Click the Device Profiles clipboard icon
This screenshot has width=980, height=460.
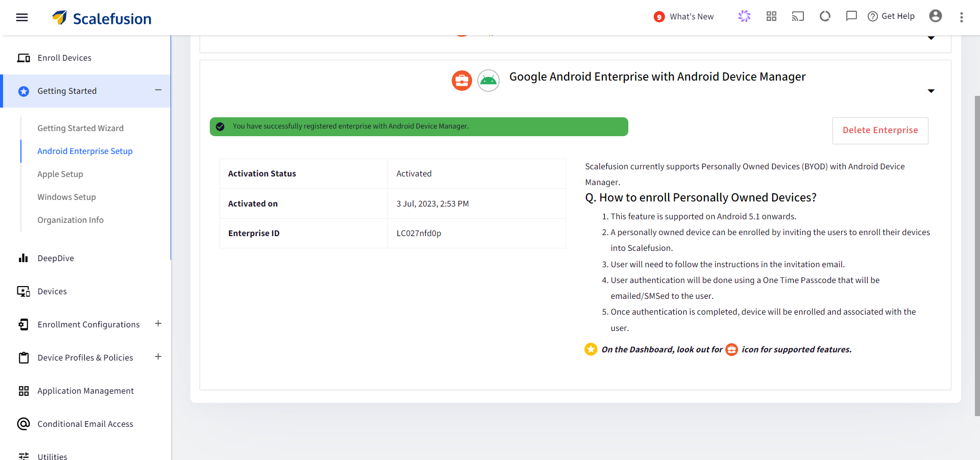click(23, 358)
